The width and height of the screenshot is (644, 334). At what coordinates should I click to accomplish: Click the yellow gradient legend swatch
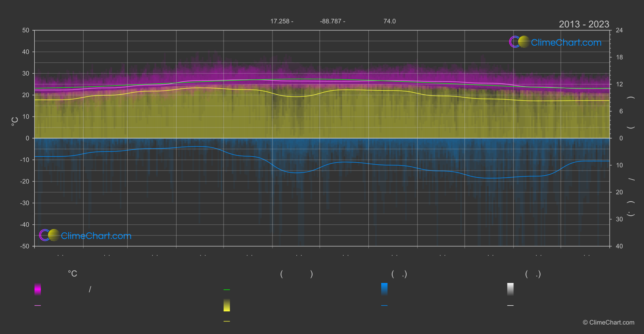(x=227, y=305)
